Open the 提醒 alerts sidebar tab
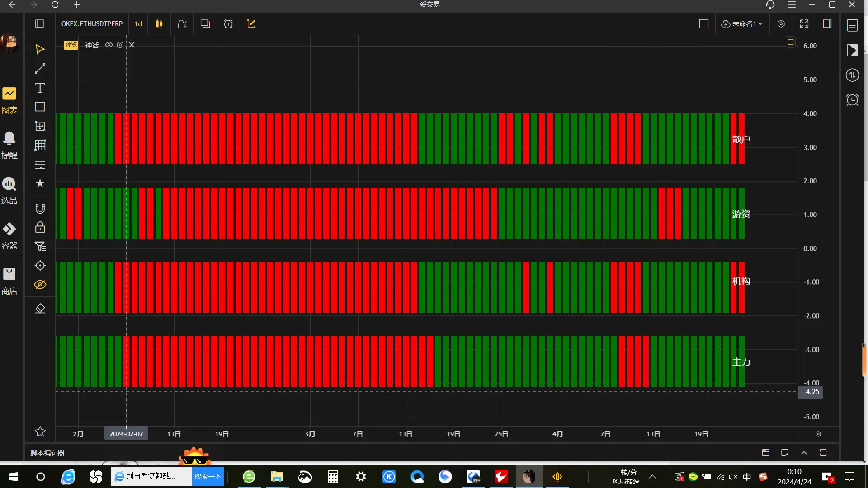868x488 pixels. click(9, 145)
